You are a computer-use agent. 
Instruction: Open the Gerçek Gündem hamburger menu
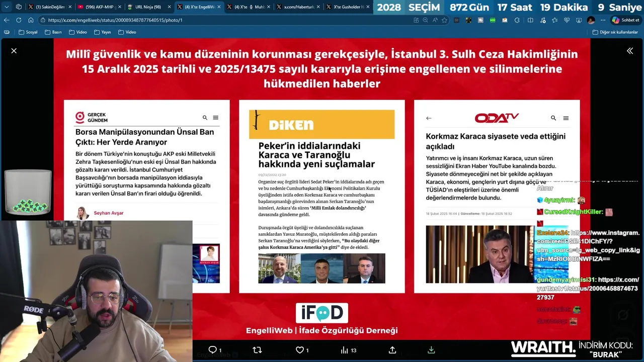(x=215, y=118)
